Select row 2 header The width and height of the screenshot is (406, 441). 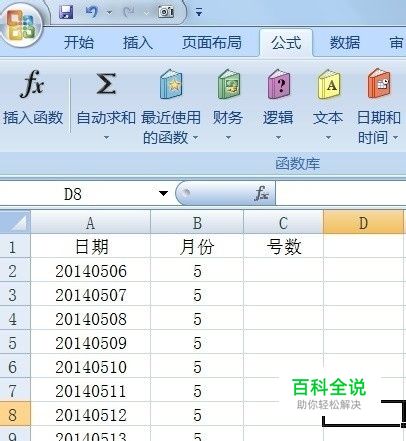point(15,271)
